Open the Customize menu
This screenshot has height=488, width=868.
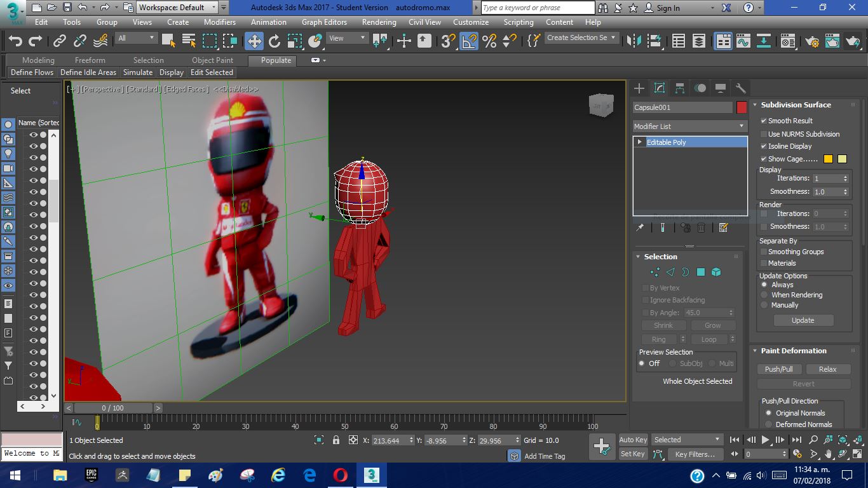[x=471, y=22]
